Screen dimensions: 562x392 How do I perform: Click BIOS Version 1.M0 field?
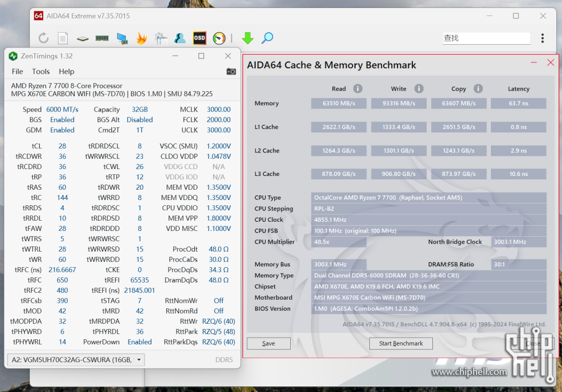[x=429, y=308]
